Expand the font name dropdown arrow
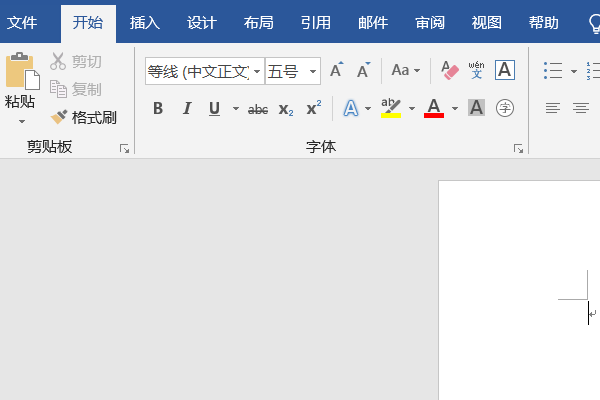Screen dimensions: 600x400 pyautogui.click(x=257, y=71)
